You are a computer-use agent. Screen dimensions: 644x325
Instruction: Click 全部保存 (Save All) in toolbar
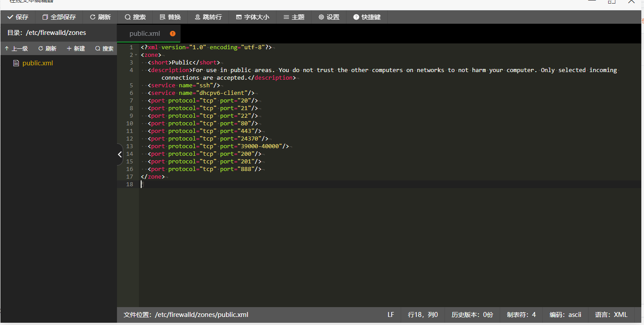pos(59,17)
